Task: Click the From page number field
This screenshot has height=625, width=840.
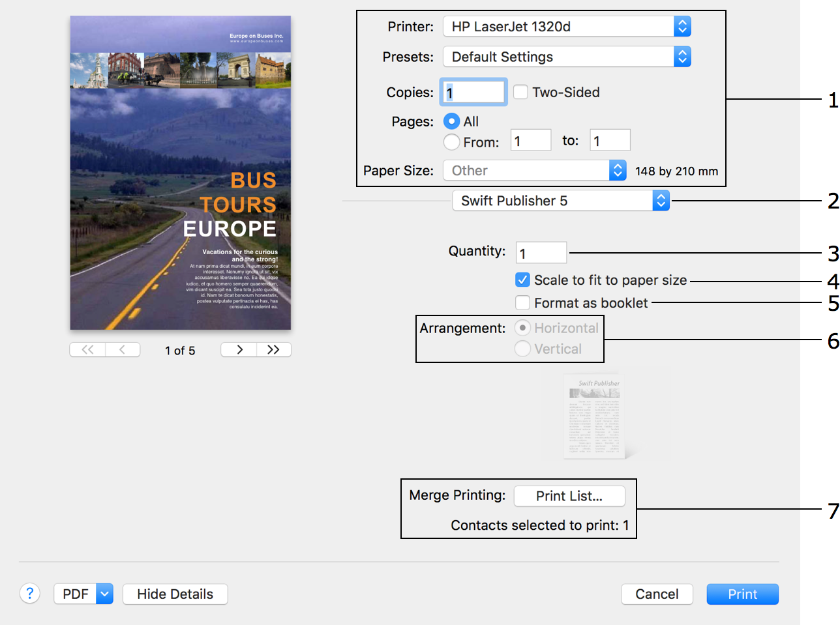Action: click(531, 140)
